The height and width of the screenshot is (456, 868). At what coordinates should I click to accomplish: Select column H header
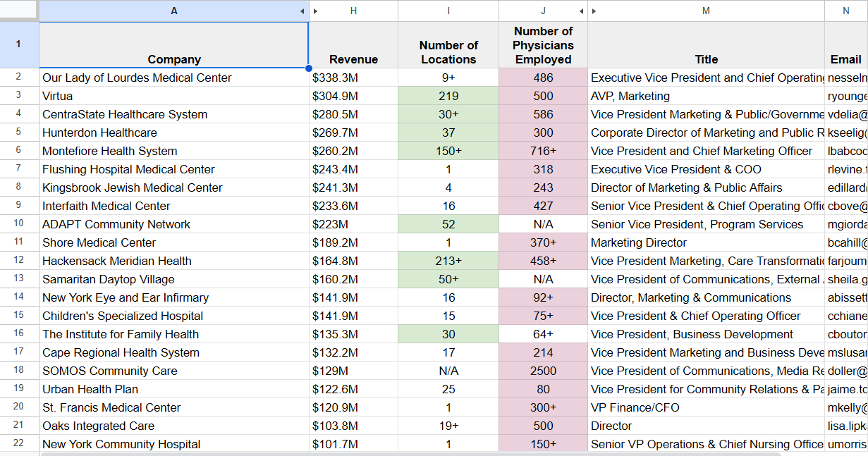[353, 11]
